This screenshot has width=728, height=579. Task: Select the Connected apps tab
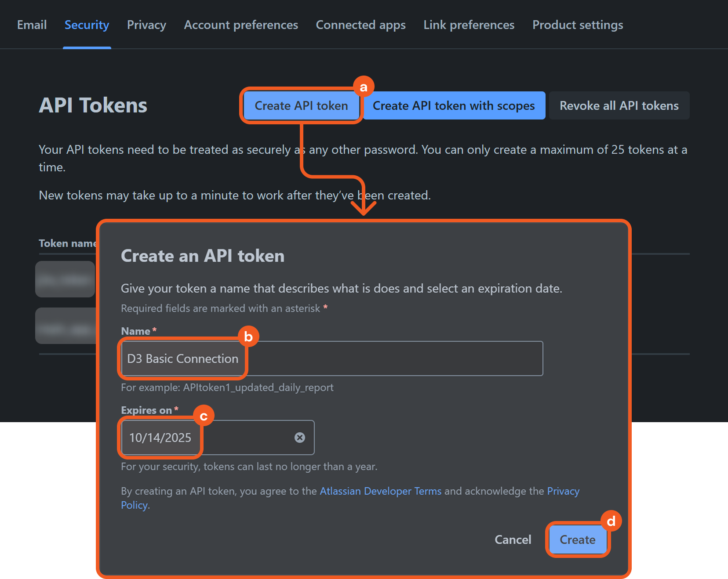[360, 25]
